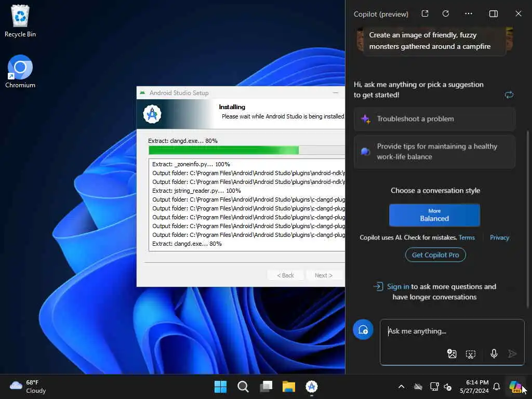Choose work-life balance tips suggestion

[434, 152]
